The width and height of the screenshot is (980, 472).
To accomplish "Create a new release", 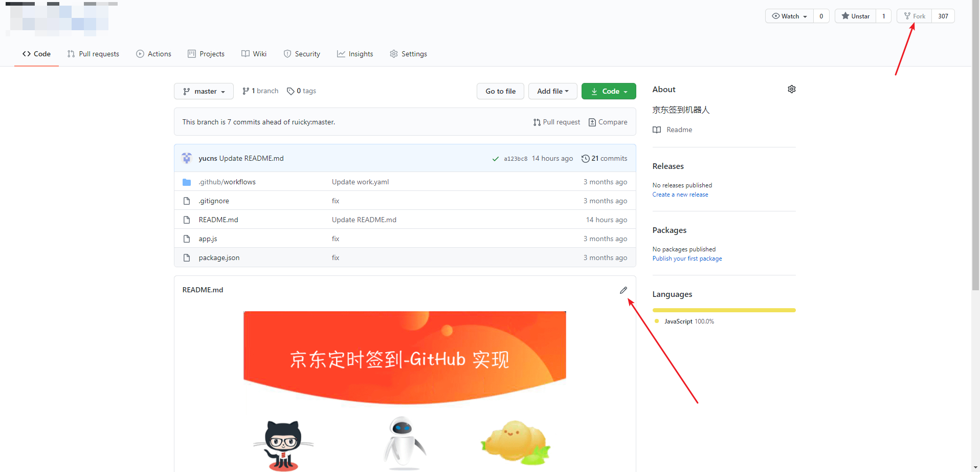I will [680, 195].
